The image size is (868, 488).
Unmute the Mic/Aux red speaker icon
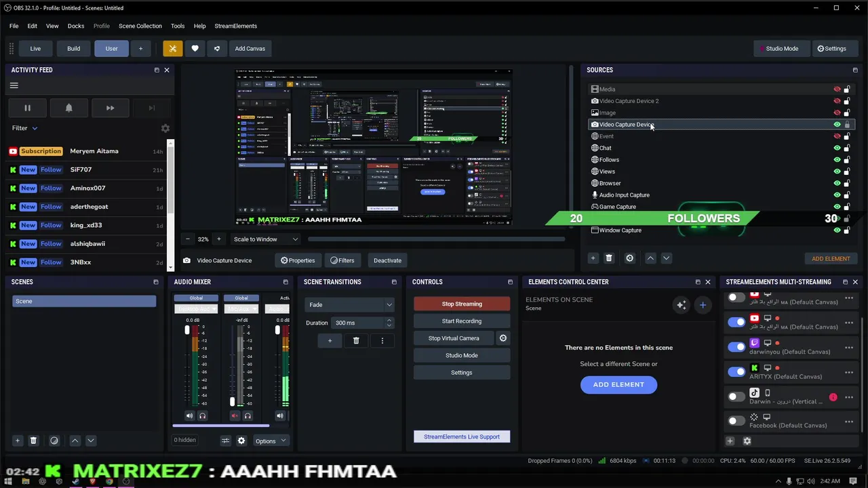[235, 415]
